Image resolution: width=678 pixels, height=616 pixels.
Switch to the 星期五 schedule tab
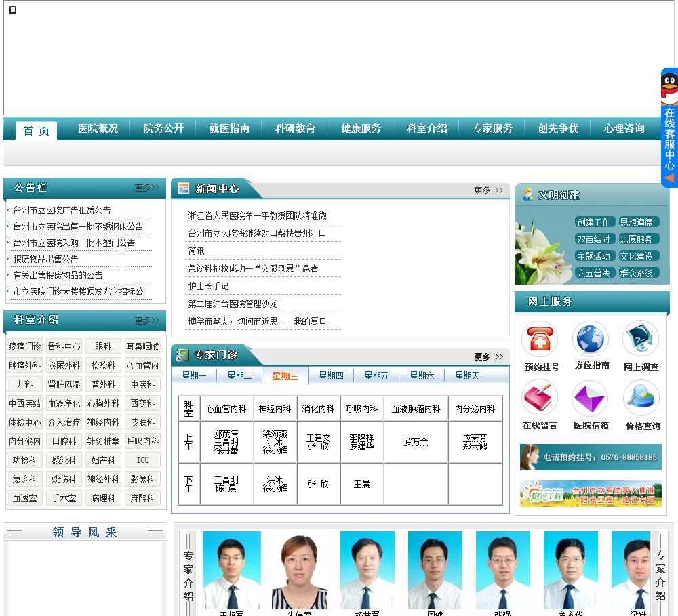tap(376, 375)
